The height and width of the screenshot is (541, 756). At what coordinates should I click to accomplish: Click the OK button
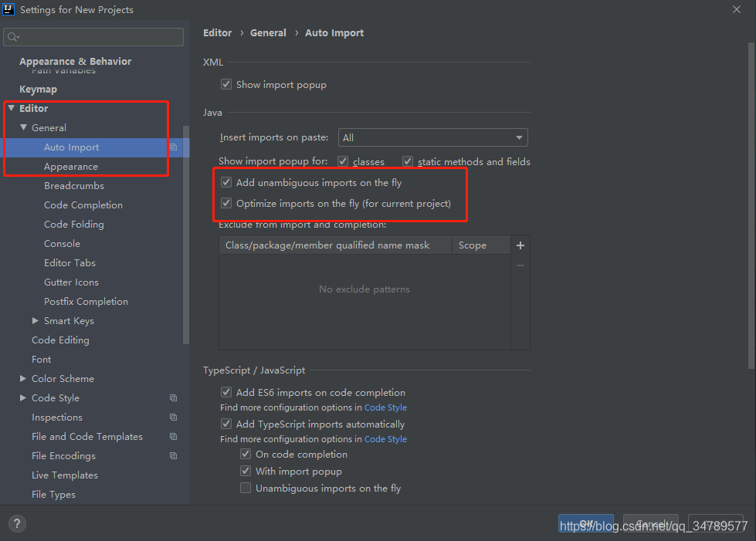[586, 524]
